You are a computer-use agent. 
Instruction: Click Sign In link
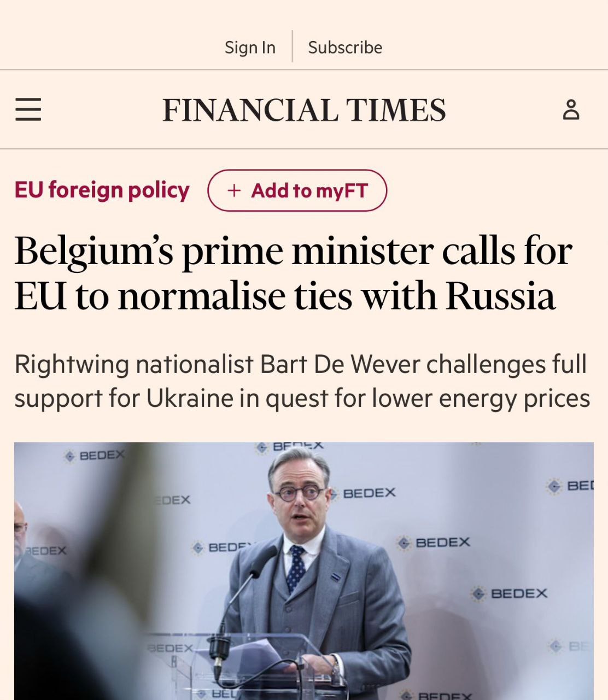(250, 48)
